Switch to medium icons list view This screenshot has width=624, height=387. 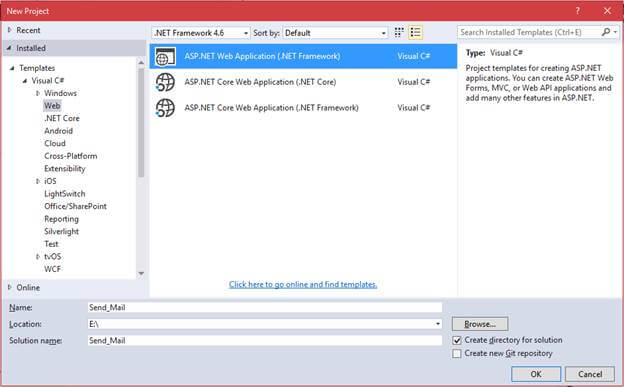click(x=415, y=33)
